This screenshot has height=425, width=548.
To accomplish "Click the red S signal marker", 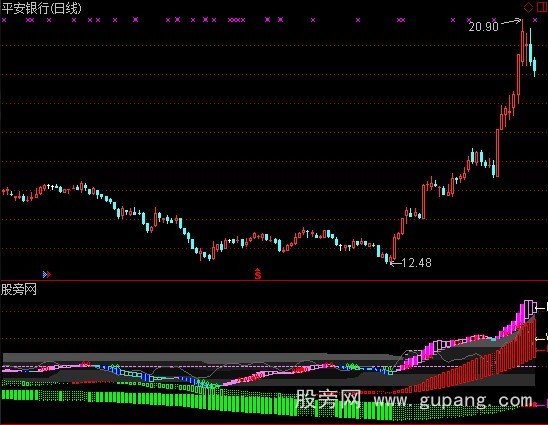I will 258,274.
